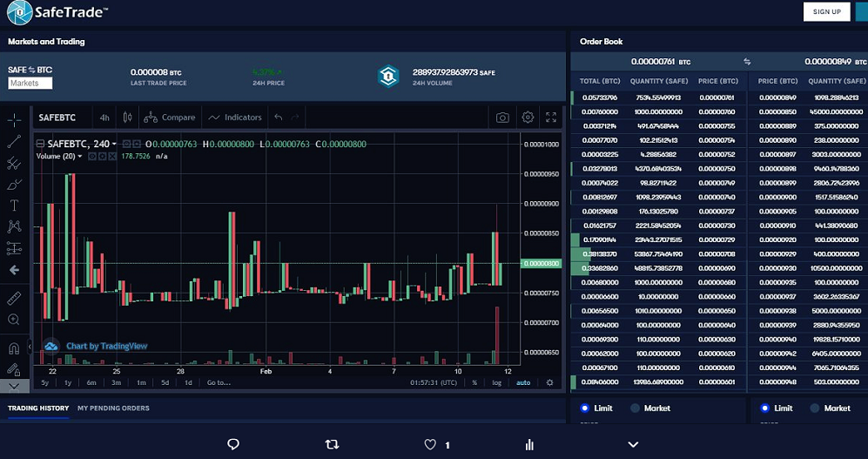Enter fullscreen chart mode
This screenshot has height=459, width=868.
[551, 118]
